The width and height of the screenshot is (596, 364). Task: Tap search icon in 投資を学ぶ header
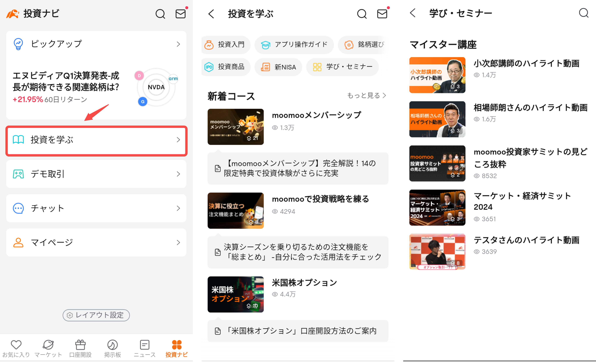362,14
